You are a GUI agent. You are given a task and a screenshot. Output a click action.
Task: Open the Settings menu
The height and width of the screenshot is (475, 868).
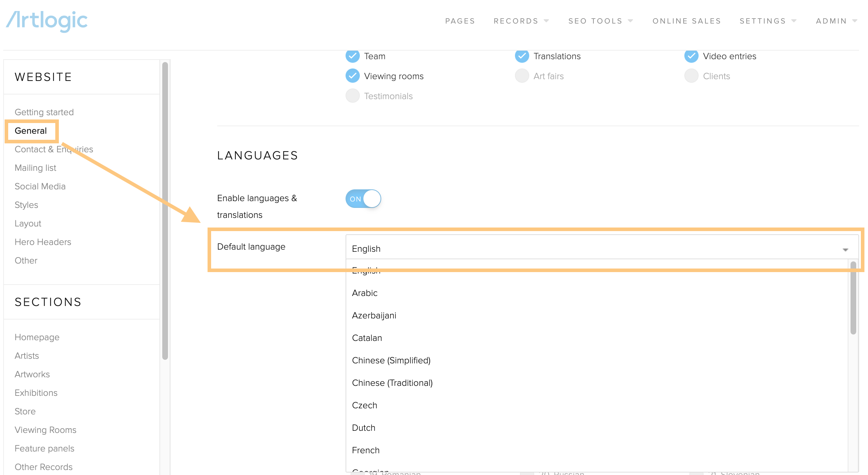coord(763,21)
